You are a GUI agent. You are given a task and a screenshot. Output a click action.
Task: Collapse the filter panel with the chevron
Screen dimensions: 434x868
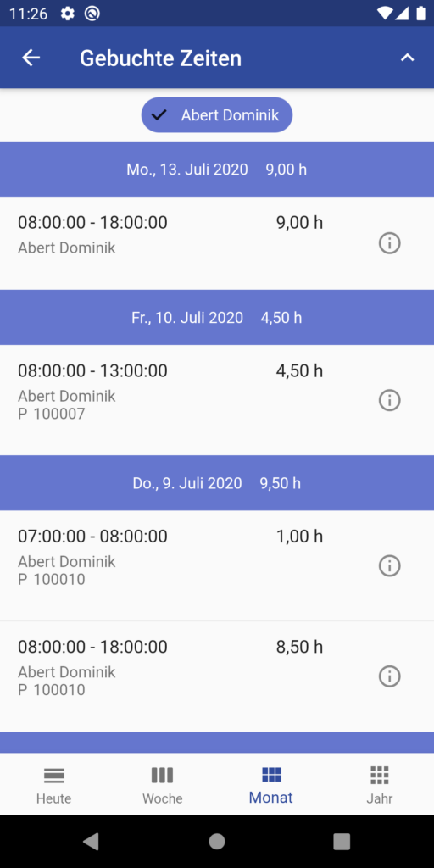(x=408, y=58)
